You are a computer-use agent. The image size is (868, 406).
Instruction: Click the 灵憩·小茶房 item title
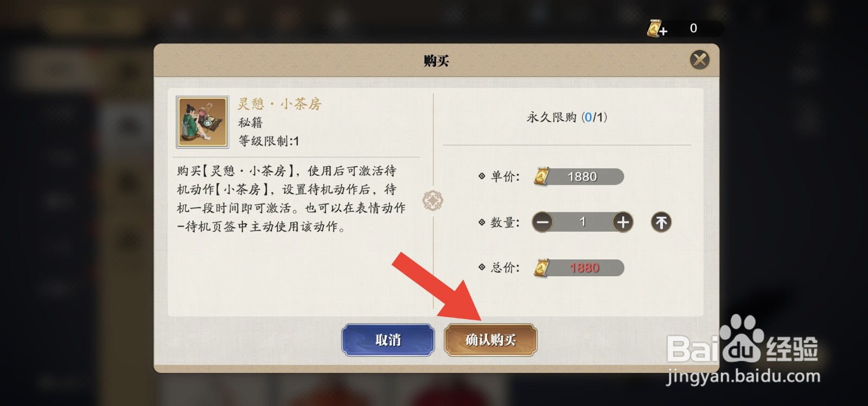click(279, 104)
